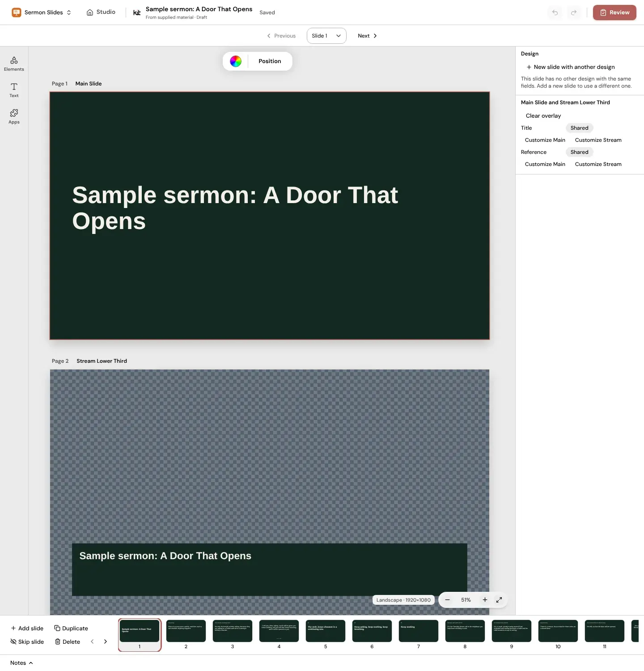Select slide 8 thumbnail
Screen dimensions: 644x671
click(465, 631)
